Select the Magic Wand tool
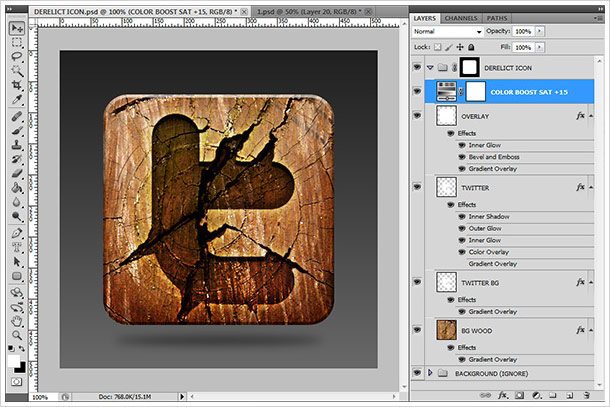 [16, 71]
